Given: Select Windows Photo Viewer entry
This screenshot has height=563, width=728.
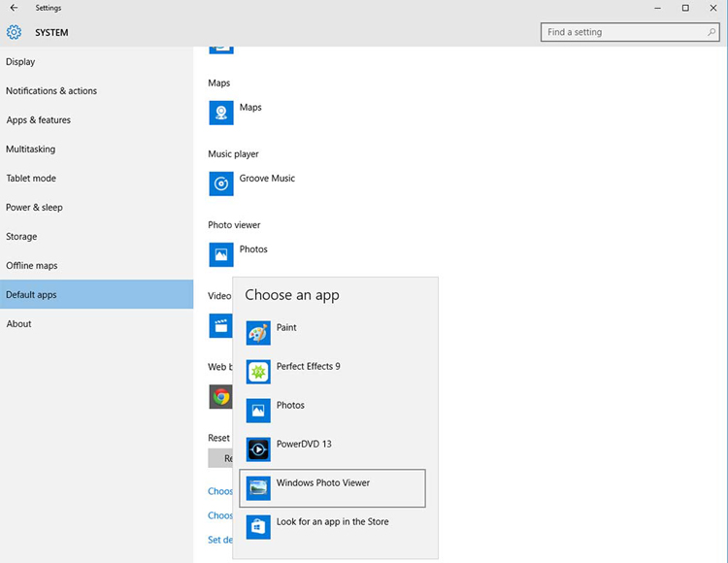Looking at the screenshot, I should click(x=332, y=488).
